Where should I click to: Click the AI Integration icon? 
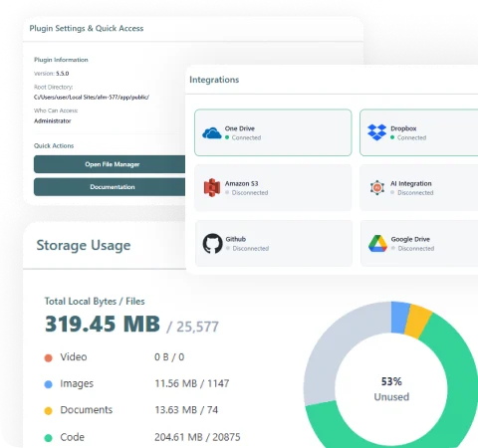click(x=377, y=188)
